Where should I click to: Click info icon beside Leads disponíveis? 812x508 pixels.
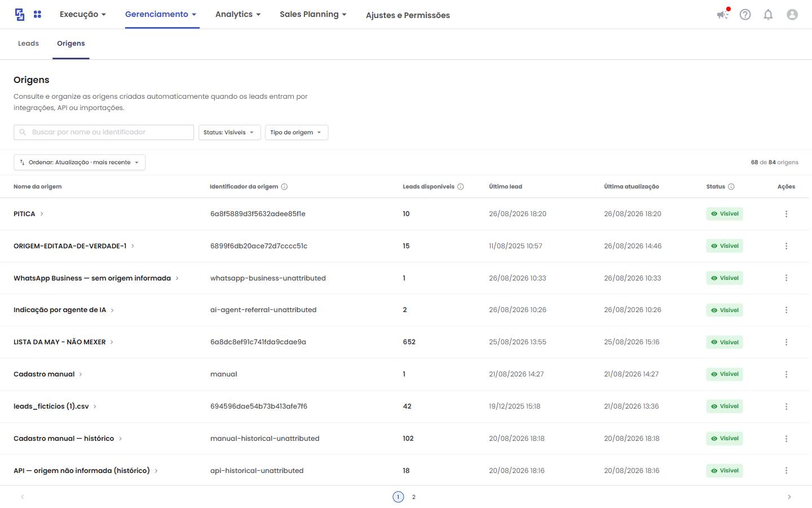tap(460, 187)
